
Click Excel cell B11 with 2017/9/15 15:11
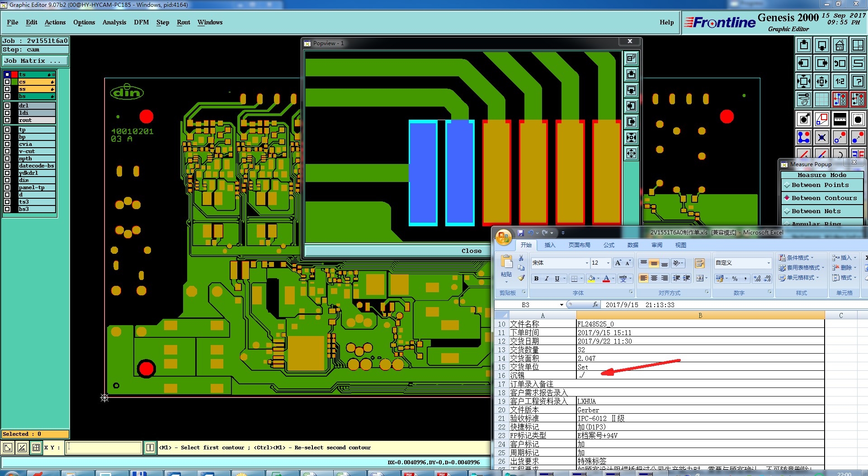tap(700, 333)
